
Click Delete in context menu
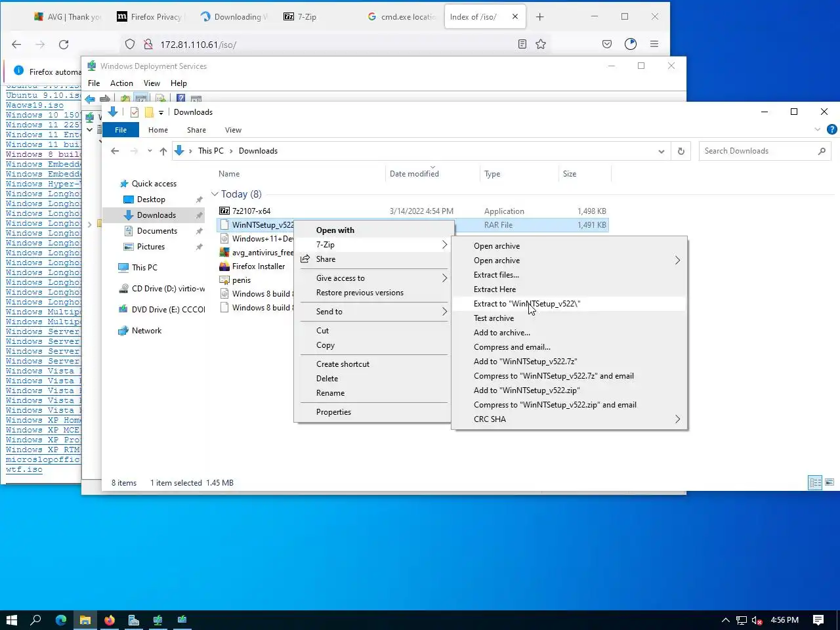327,379
